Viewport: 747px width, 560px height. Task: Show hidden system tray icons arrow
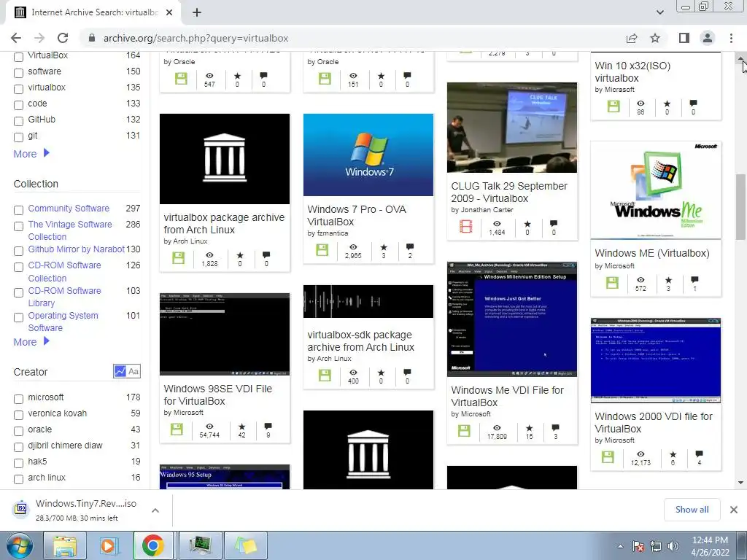pos(620,546)
